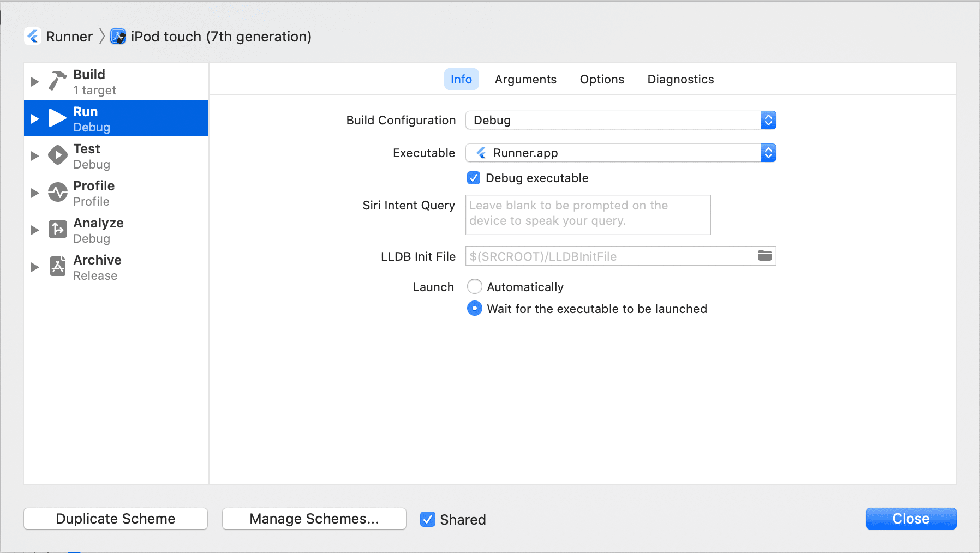This screenshot has height=553, width=980.
Task: Click the Build hammer icon
Action: 57,81
